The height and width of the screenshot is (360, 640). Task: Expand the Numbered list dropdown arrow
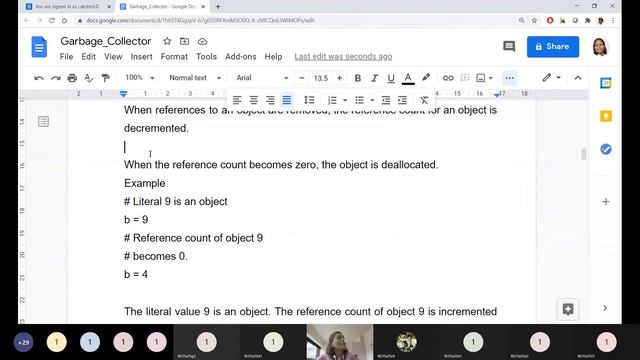[345, 100]
